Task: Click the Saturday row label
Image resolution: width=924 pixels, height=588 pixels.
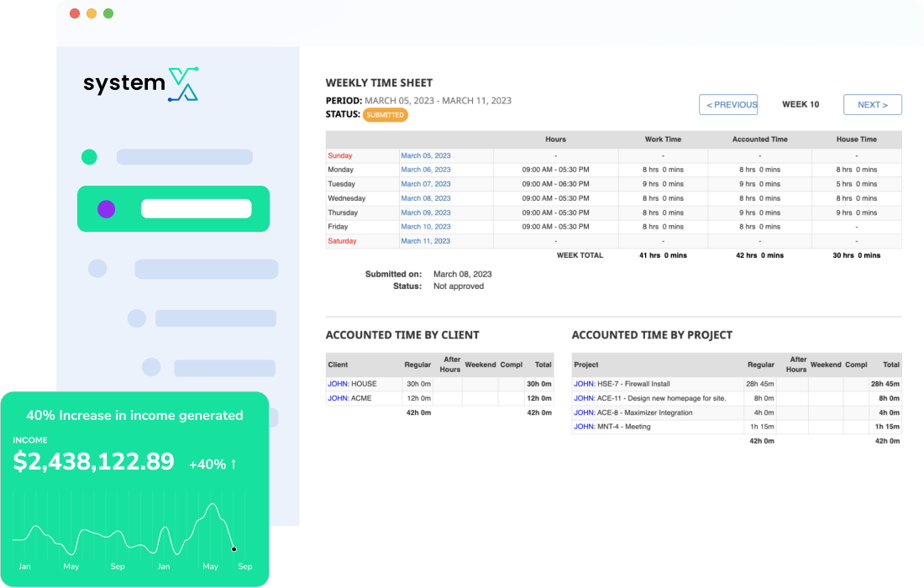Action: (x=343, y=241)
